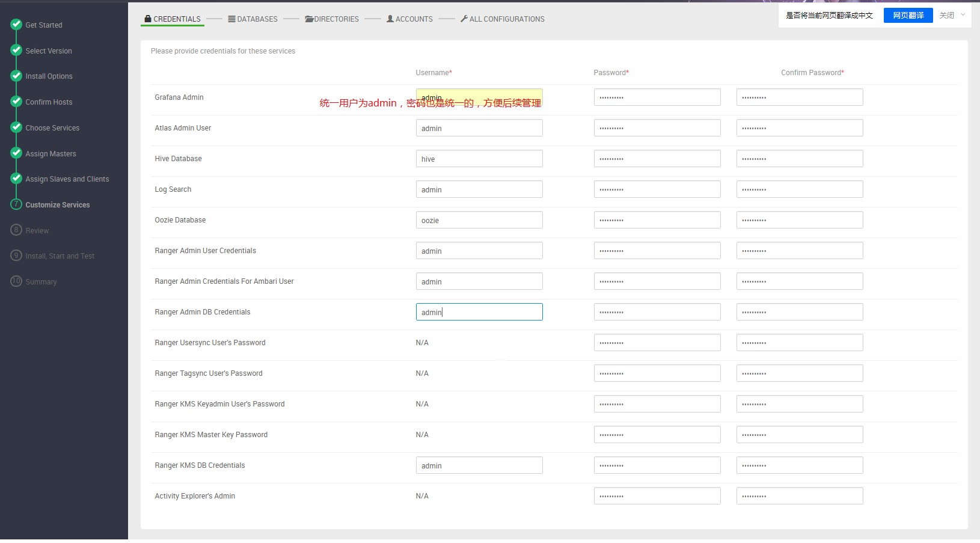Focus Ranger Admin User Credentials username field
This screenshot has height=543, width=980.
point(479,251)
